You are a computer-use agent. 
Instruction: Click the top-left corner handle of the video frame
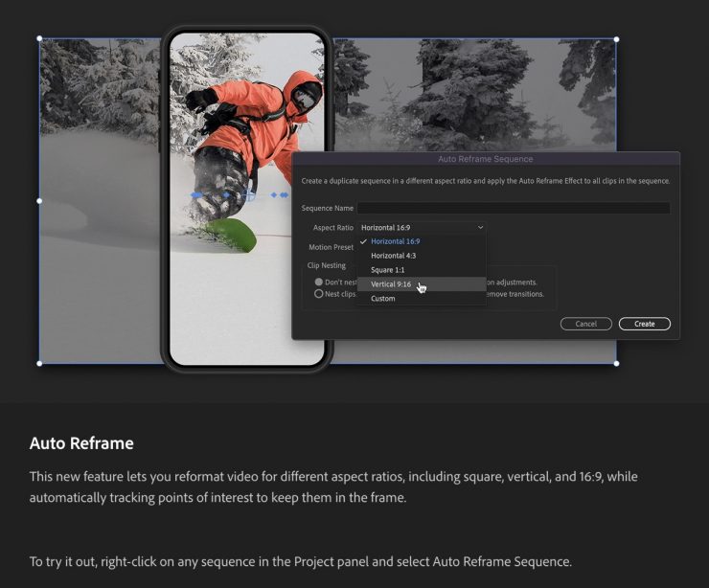[x=39, y=39]
